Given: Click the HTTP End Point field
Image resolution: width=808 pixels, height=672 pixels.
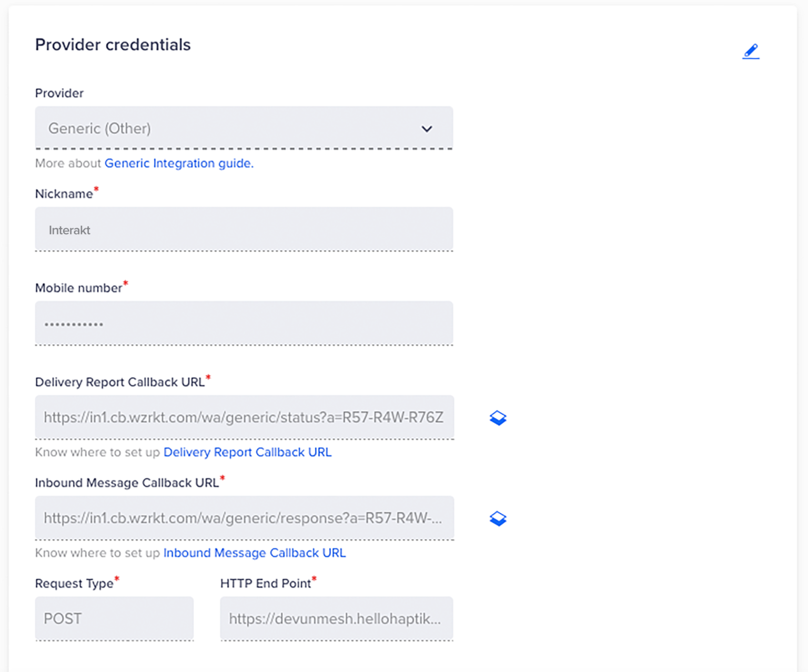Looking at the screenshot, I should pyautogui.click(x=336, y=618).
